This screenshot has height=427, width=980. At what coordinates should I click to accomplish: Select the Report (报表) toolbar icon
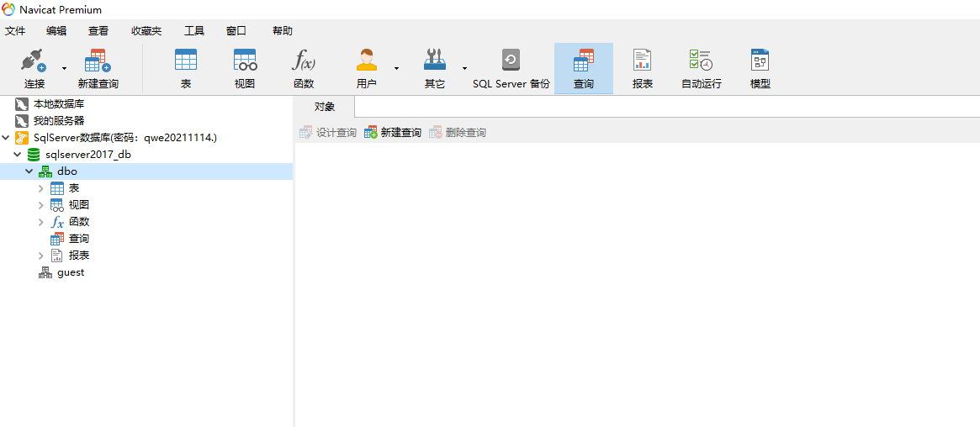coord(642,61)
